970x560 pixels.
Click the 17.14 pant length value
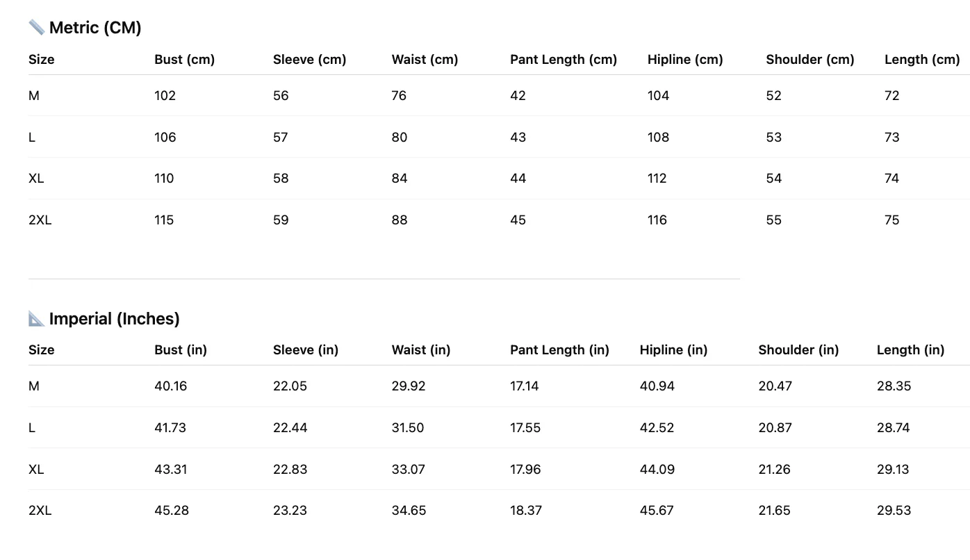(x=524, y=386)
